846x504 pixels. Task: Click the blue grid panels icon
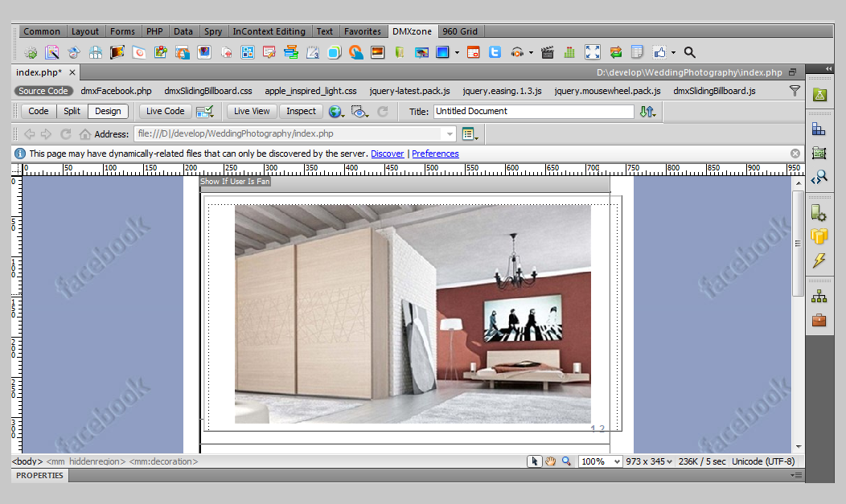pos(248,52)
